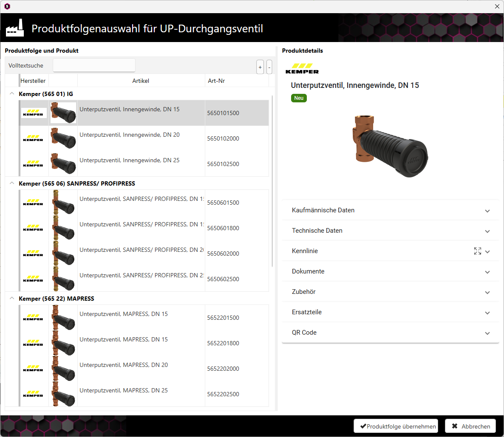Image resolution: width=504 pixels, height=437 pixels.
Task: Click the Volltextsuche input field
Action: pyautogui.click(x=94, y=65)
